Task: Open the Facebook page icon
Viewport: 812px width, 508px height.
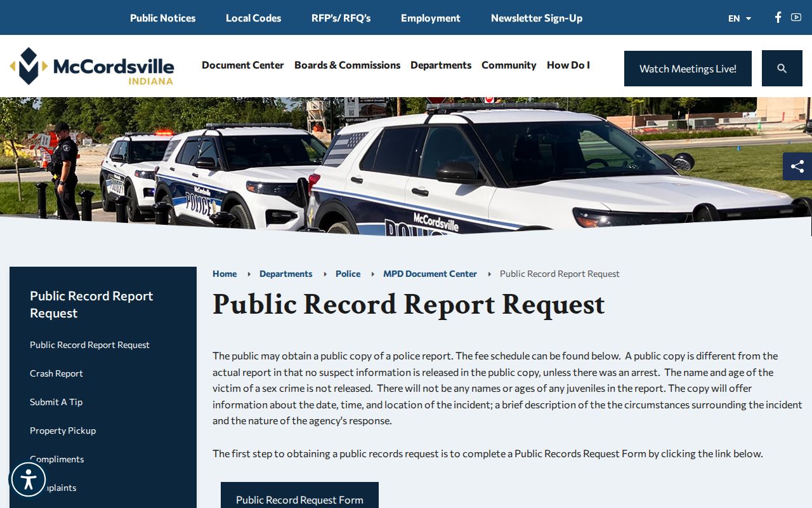Action: [x=778, y=17]
